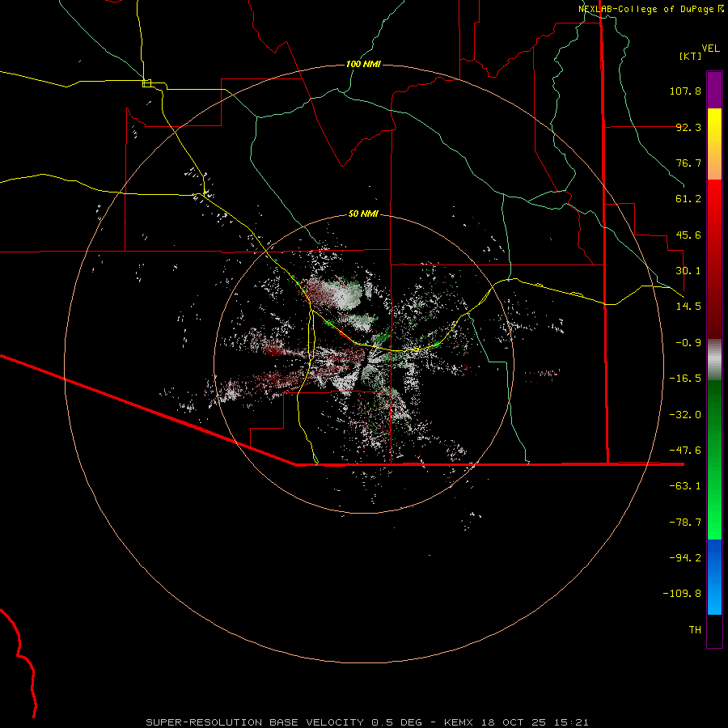The width and height of the screenshot is (728, 728).
Task: Click the 107.8 velocity scale value
Action: point(685,91)
